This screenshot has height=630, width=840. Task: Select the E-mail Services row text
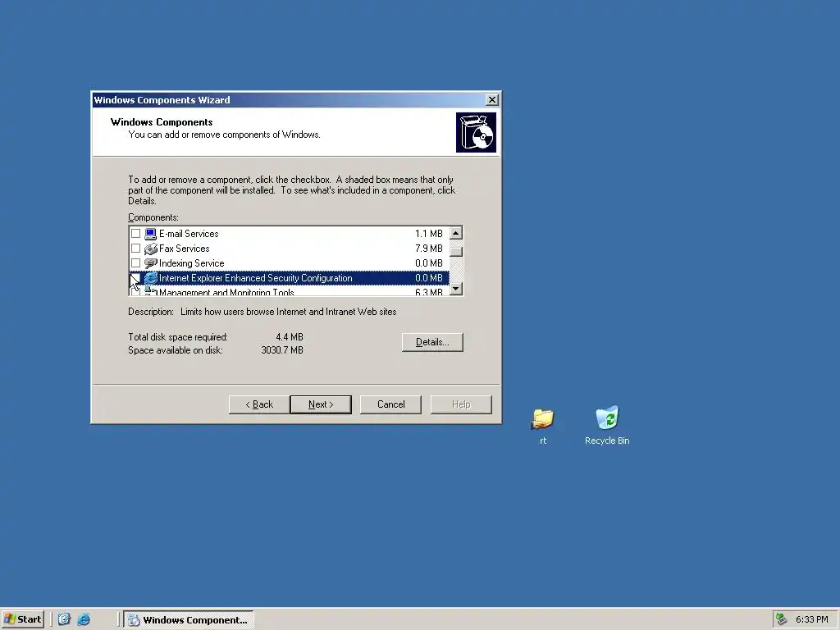pyautogui.click(x=189, y=234)
